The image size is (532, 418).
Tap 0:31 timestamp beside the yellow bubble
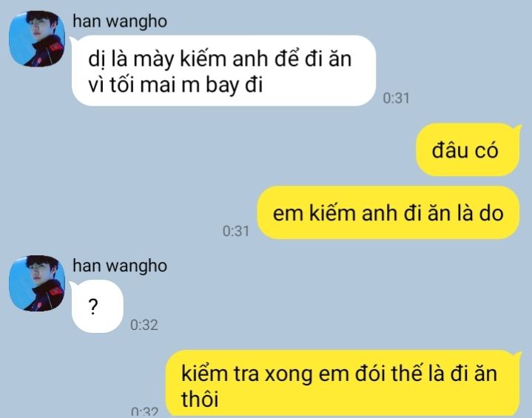pyautogui.click(x=236, y=232)
